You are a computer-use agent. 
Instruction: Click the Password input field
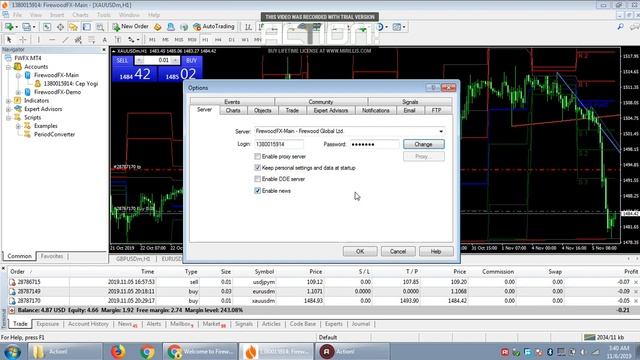point(375,144)
